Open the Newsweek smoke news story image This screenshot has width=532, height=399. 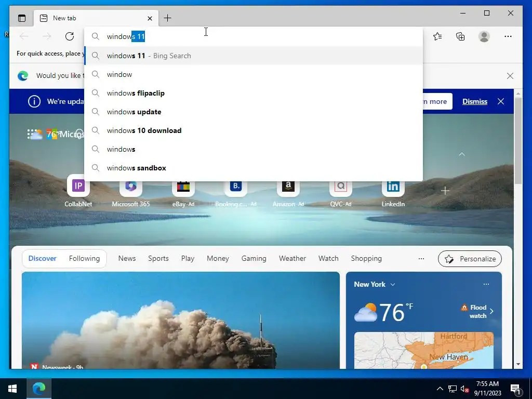[x=180, y=320]
